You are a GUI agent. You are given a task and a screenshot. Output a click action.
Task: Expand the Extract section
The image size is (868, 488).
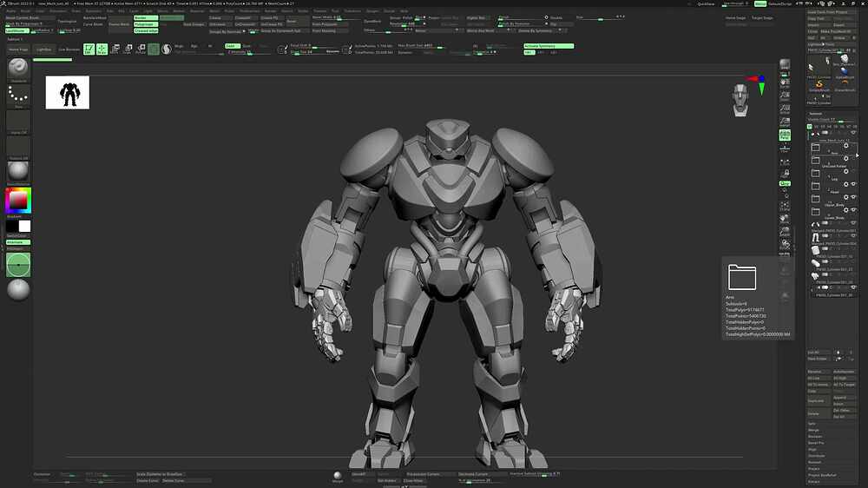(814, 481)
